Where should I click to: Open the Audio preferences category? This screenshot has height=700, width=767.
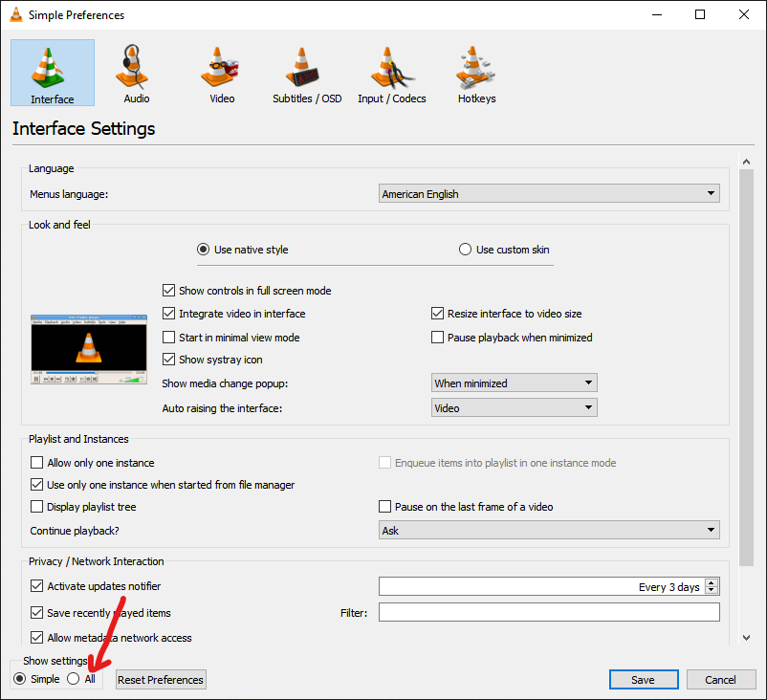coord(137,74)
